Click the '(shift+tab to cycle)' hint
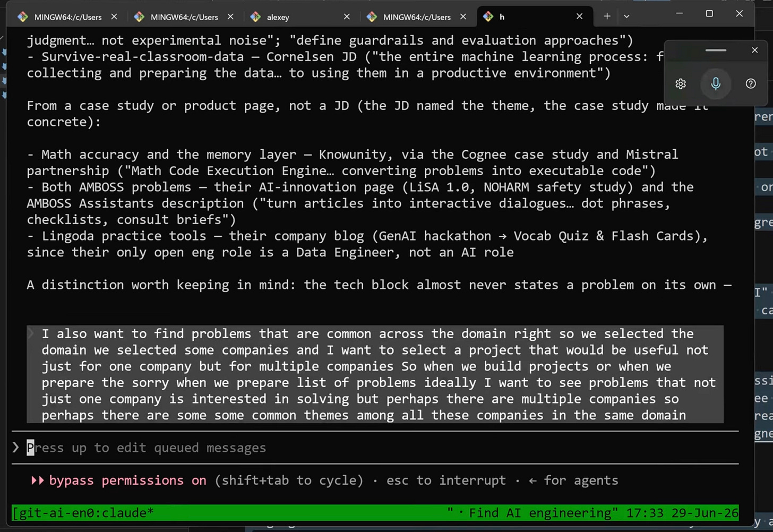Screen dimensions: 773x532 click(289, 480)
